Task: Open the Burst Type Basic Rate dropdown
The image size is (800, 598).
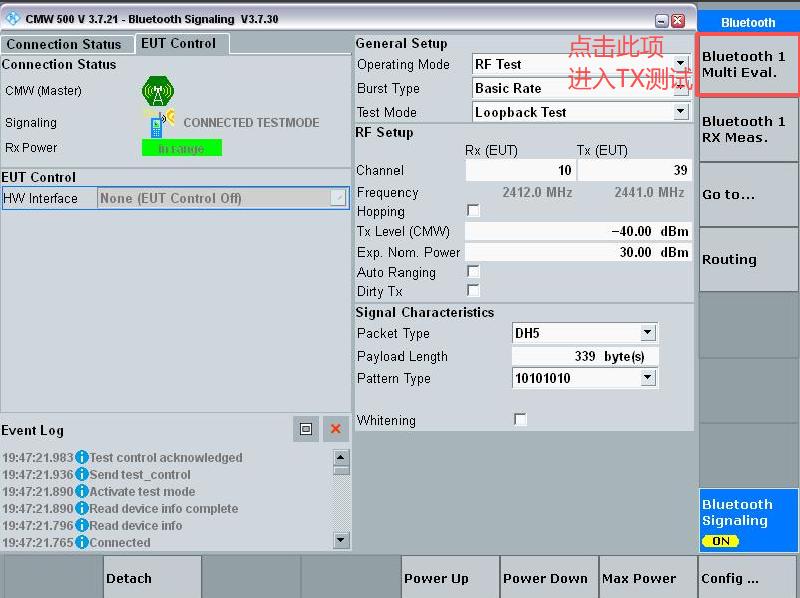Action: point(681,90)
